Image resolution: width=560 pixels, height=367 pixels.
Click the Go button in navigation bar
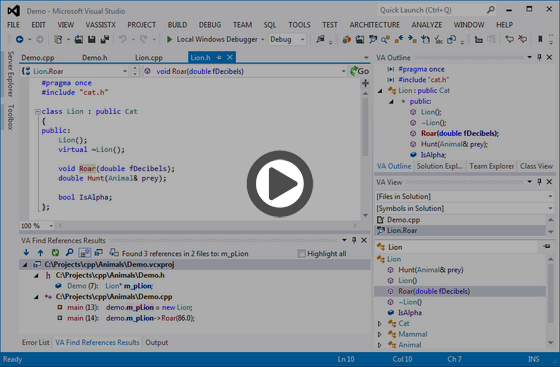(x=359, y=71)
